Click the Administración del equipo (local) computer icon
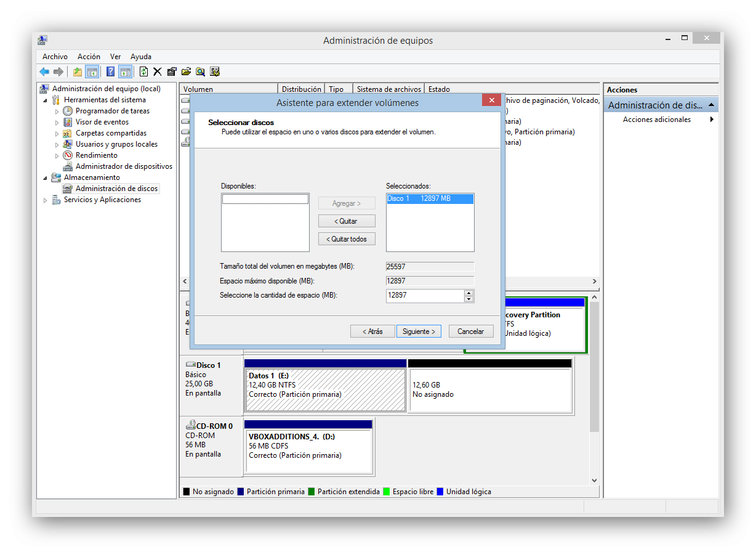 (x=45, y=89)
